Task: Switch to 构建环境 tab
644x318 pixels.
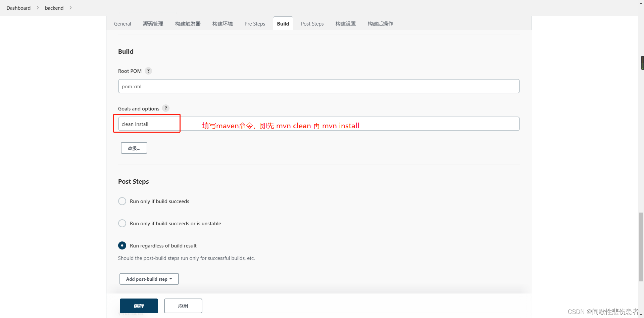Action: tap(222, 24)
